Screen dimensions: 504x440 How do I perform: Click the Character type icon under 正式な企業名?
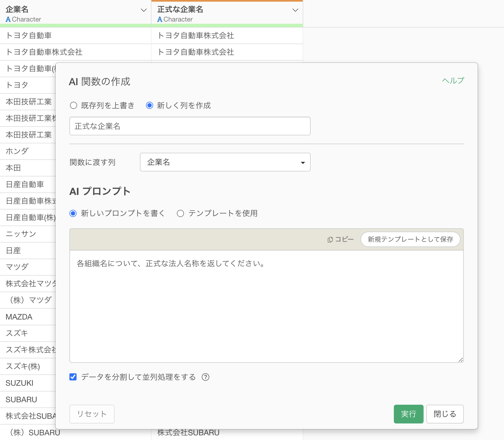[x=160, y=19]
